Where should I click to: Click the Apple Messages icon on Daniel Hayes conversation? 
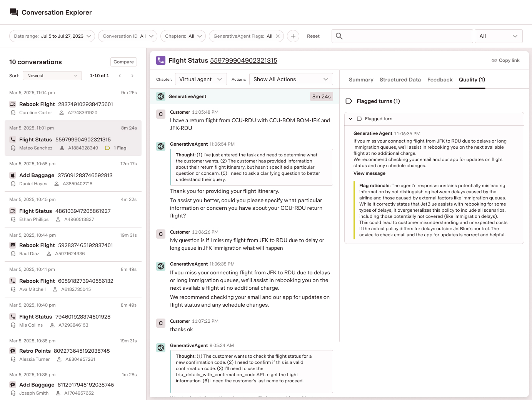pyautogui.click(x=13, y=175)
